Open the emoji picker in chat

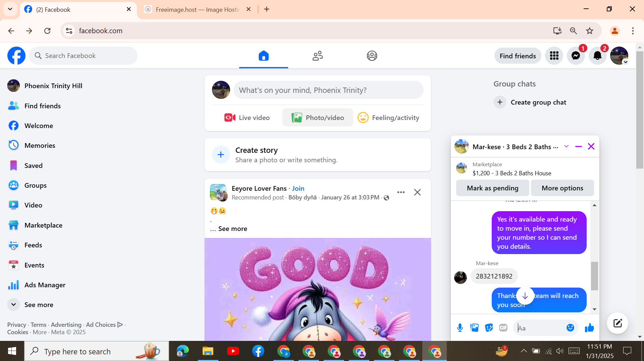coord(570,328)
